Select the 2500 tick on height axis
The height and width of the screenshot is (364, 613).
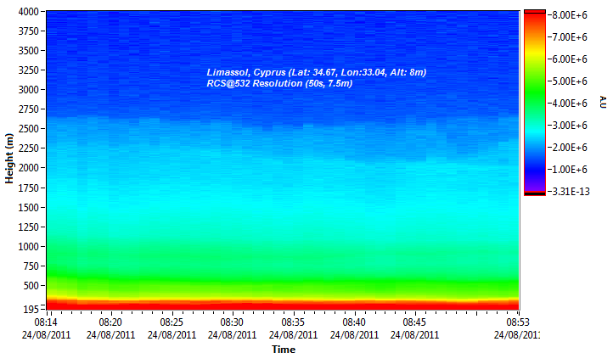coord(27,129)
